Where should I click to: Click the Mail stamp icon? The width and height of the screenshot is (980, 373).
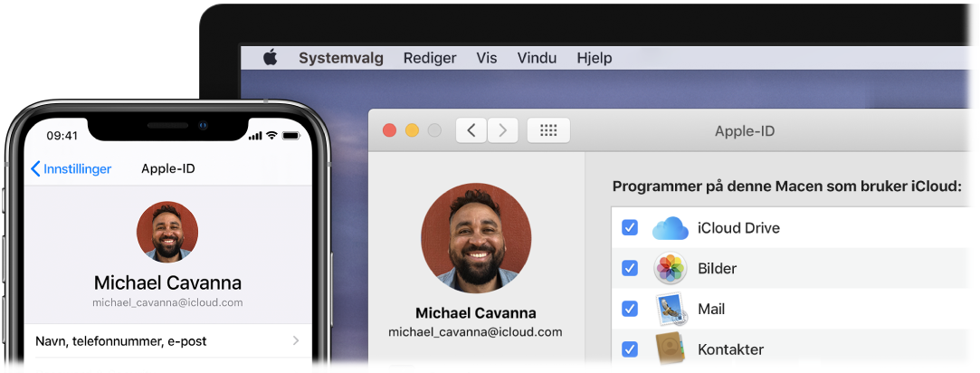[x=671, y=310]
